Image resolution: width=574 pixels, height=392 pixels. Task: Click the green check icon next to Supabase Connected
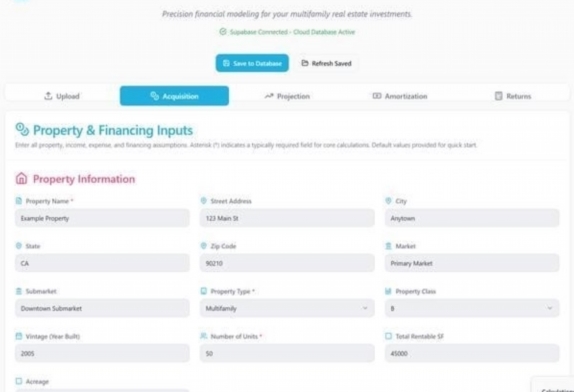pos(223,32)
